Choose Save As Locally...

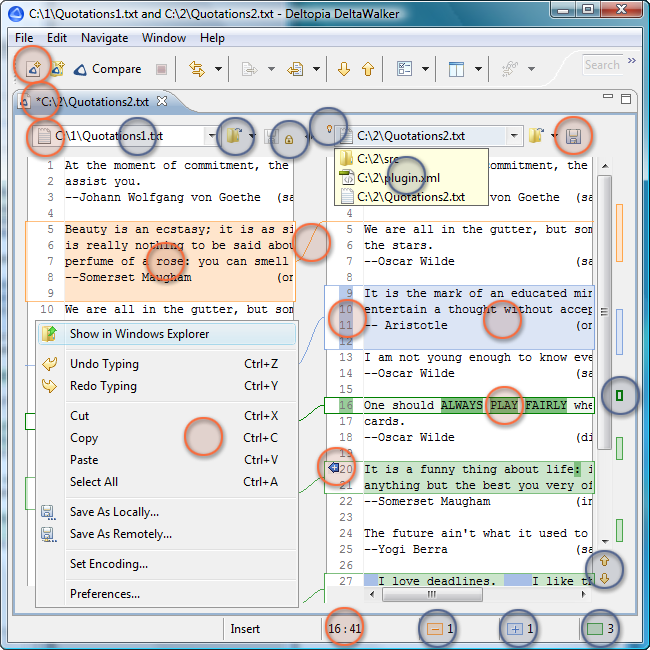pos(167,512)
